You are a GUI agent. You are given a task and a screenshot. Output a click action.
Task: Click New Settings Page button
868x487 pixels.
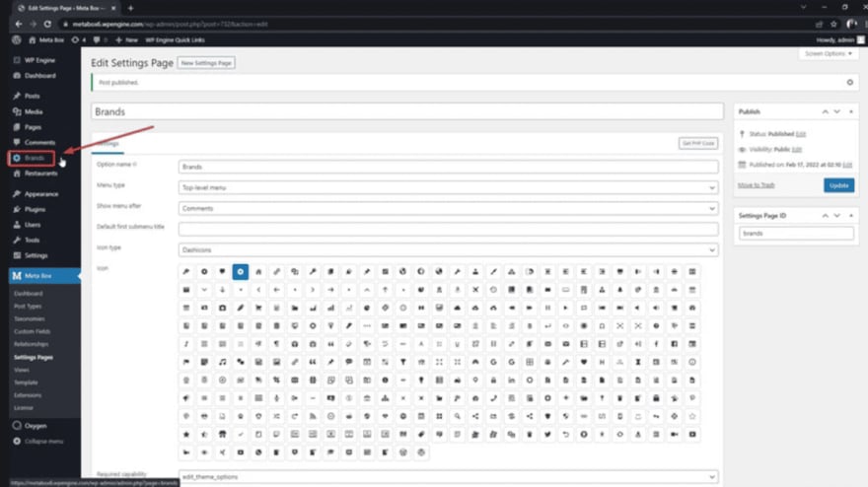tap(206, 63)
